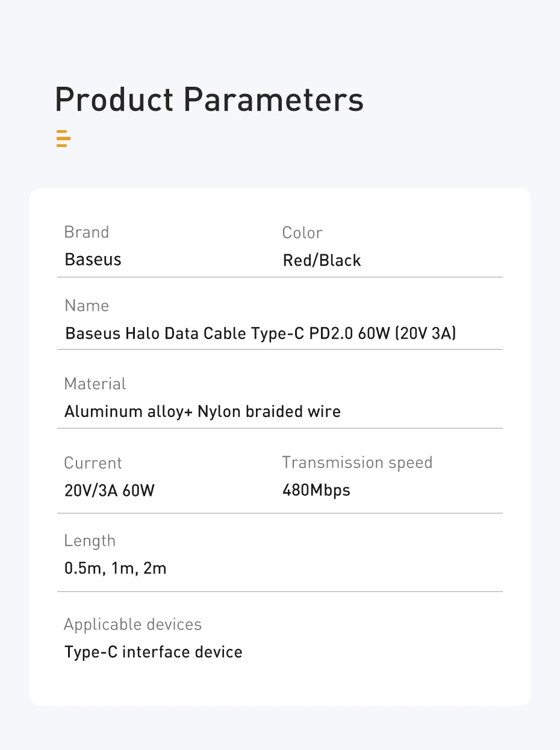Select the Length field label
The width and height of the screenshot is (560, 750).
(x=90, y=540)
